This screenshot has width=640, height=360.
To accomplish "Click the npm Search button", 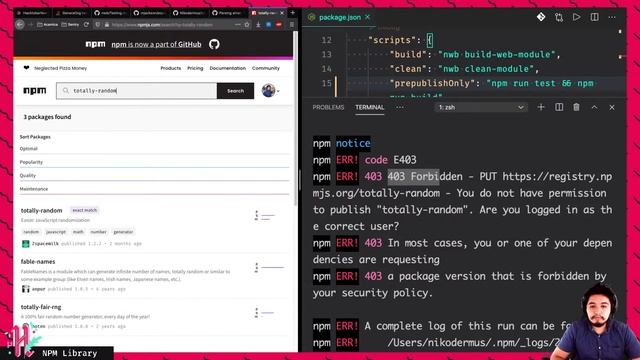I will 235,91.
